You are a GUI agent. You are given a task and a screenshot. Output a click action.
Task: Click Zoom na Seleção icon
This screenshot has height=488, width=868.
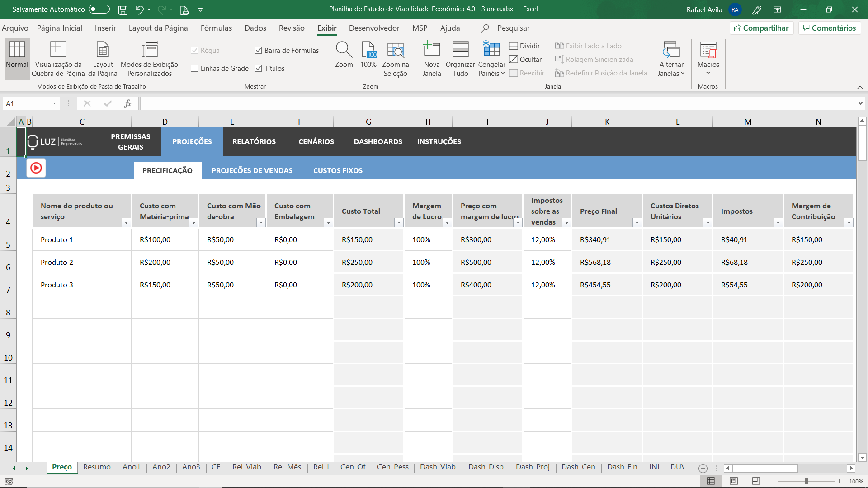pyautogui.click(x=395, y=50)
